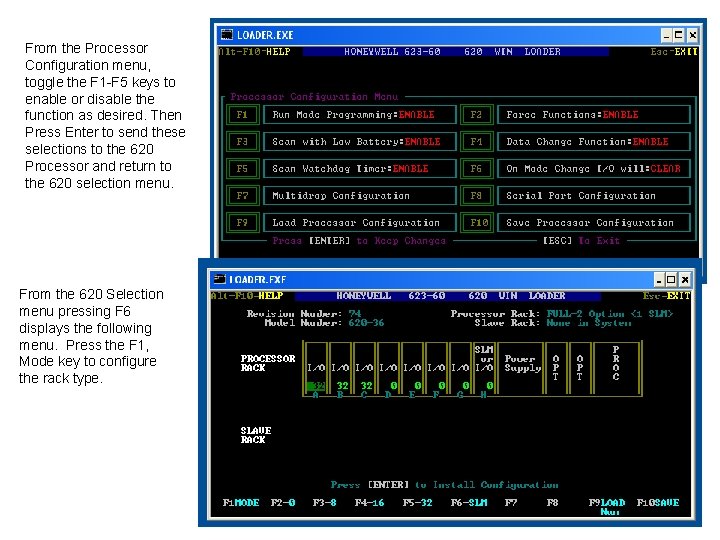Click the F3 key box for Scan with Low Battery
Image resolution: width=720 pixels, height=540 pixels.
[242, 141]
